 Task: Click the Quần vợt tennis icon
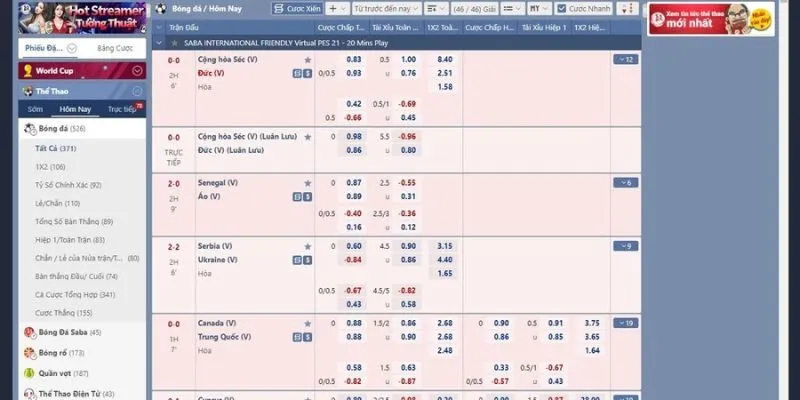click(x=29, y=373)
